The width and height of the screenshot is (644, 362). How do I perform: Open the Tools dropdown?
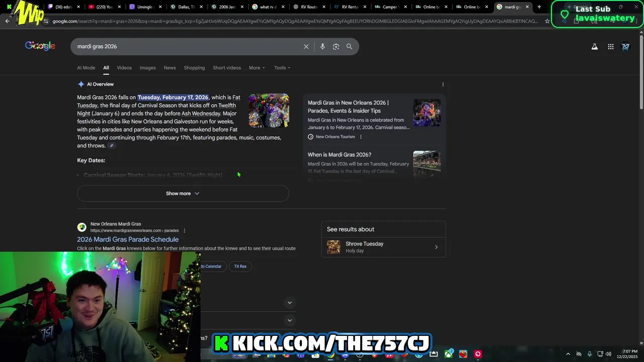coord(282,68)
